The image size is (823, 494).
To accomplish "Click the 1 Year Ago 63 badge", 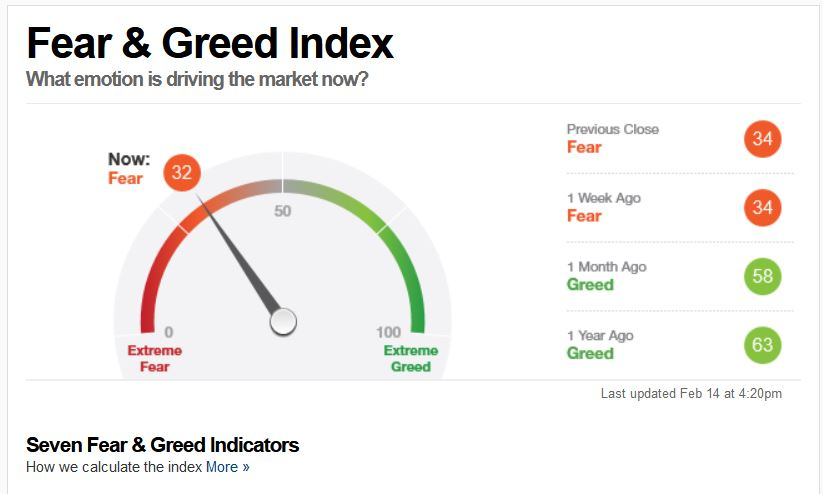I will [x=763, y=345].
